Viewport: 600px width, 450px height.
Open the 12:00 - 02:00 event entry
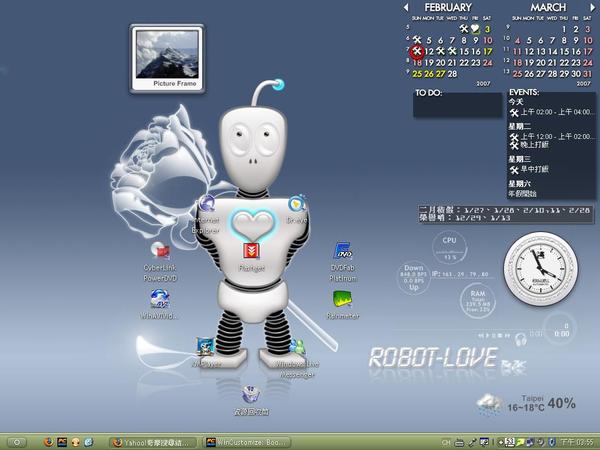point(551,137)
